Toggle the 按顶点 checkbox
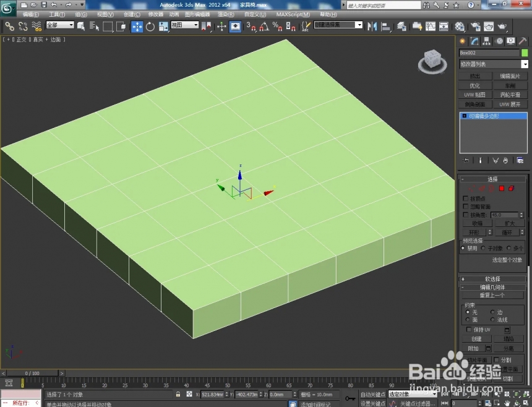The image size is (532, 407). coord(465,199)
